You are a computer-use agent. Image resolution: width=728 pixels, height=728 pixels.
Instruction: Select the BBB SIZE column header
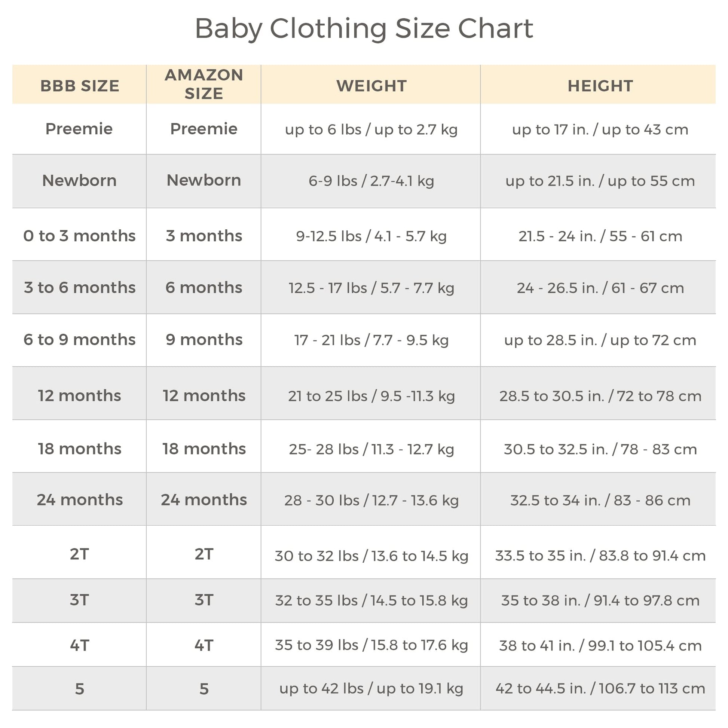(x=80, y=86)
